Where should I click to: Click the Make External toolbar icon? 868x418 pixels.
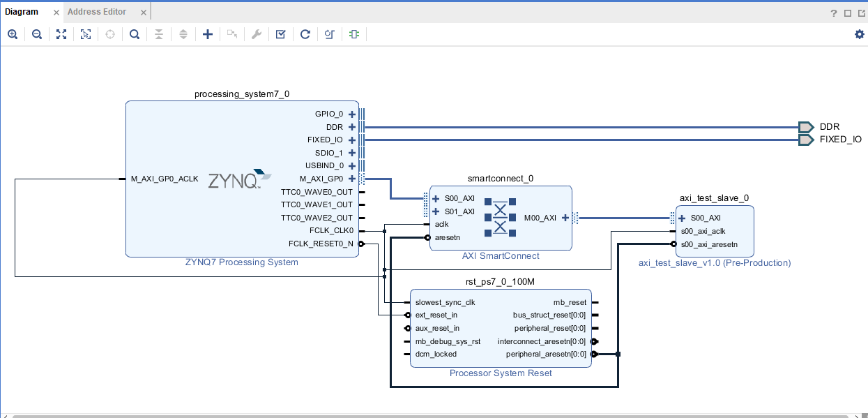coord(232,34)
